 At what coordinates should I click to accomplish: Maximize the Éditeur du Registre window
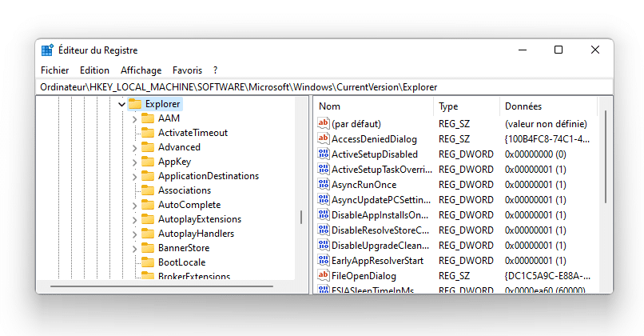coord(559,50)
